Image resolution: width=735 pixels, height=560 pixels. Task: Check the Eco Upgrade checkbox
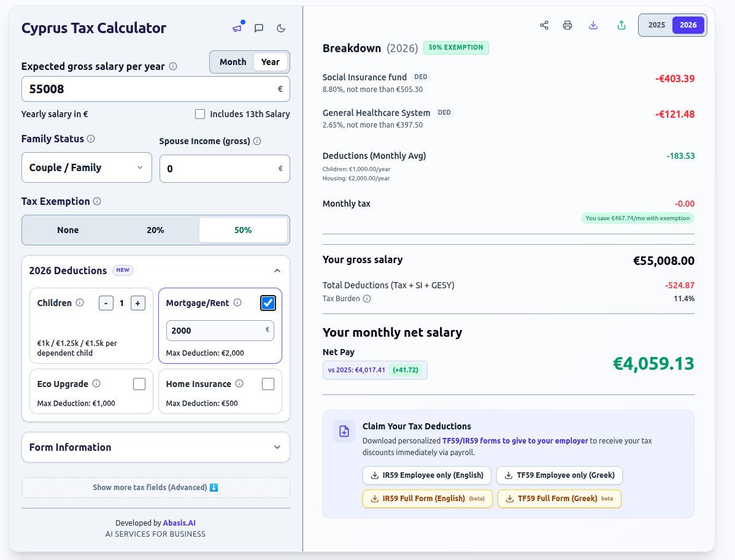139,384
